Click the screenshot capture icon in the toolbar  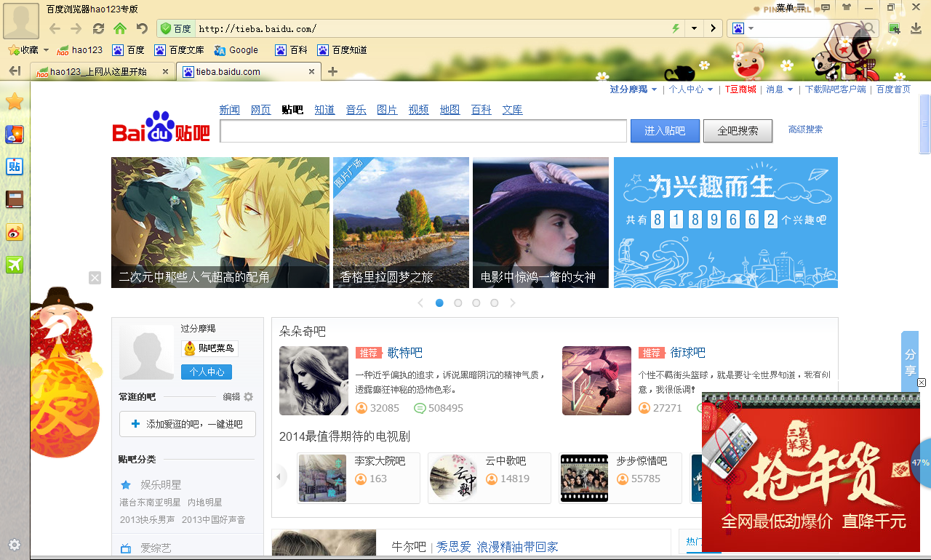tap(895, 28)
